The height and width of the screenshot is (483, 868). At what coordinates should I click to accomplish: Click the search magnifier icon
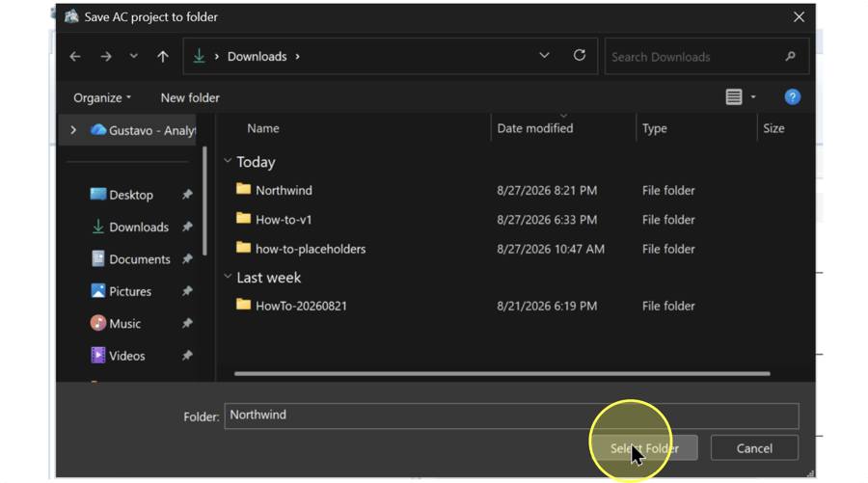(791, 57)
